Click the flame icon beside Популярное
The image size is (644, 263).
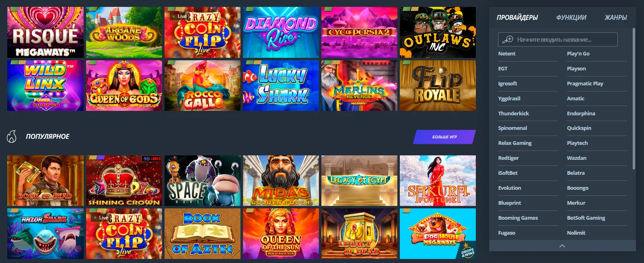12,137
